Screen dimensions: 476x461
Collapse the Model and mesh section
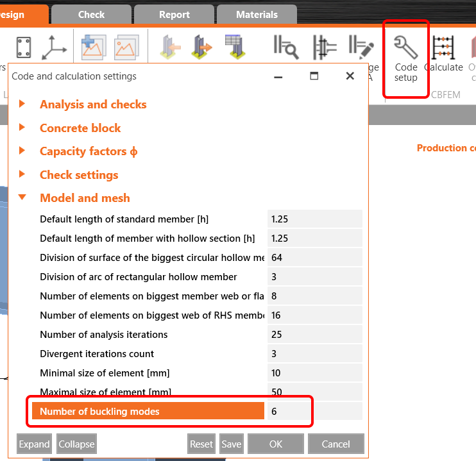click(x=85, y=198)
